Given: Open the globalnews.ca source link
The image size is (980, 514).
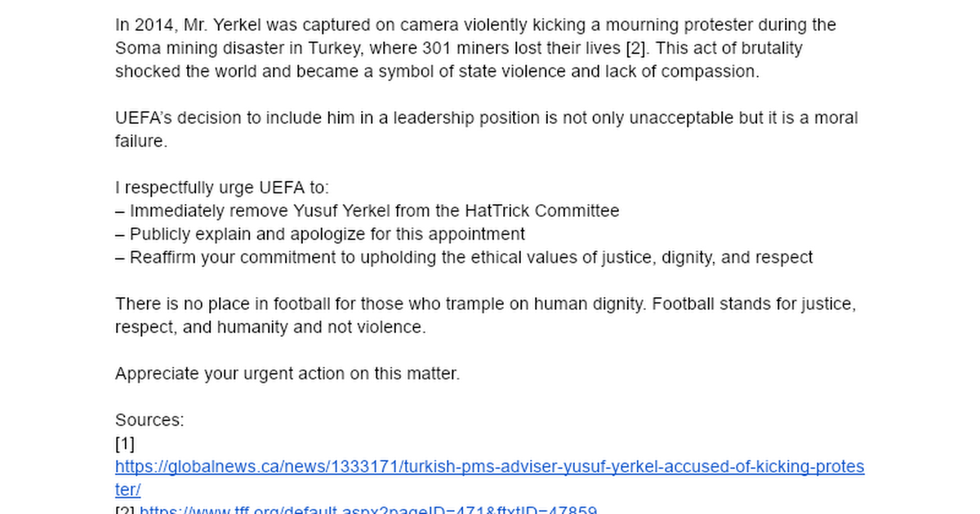Looking at the screenshot, I should 489,467.
